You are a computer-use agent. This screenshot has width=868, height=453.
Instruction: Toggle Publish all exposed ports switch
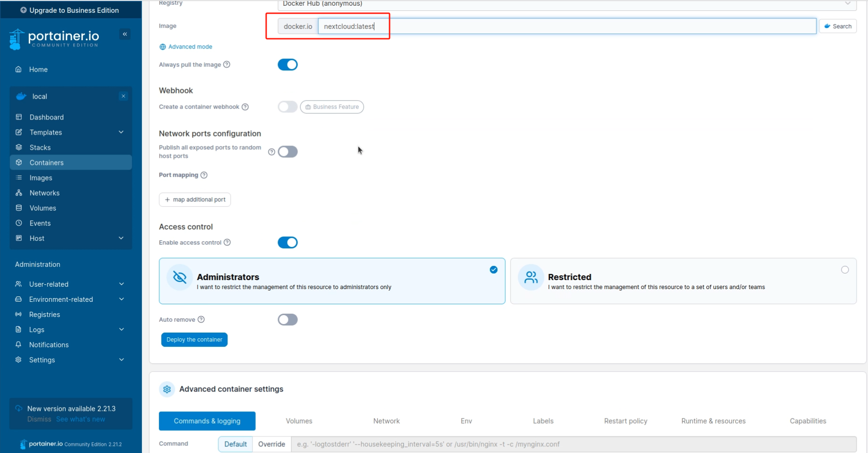pos(287,152)
